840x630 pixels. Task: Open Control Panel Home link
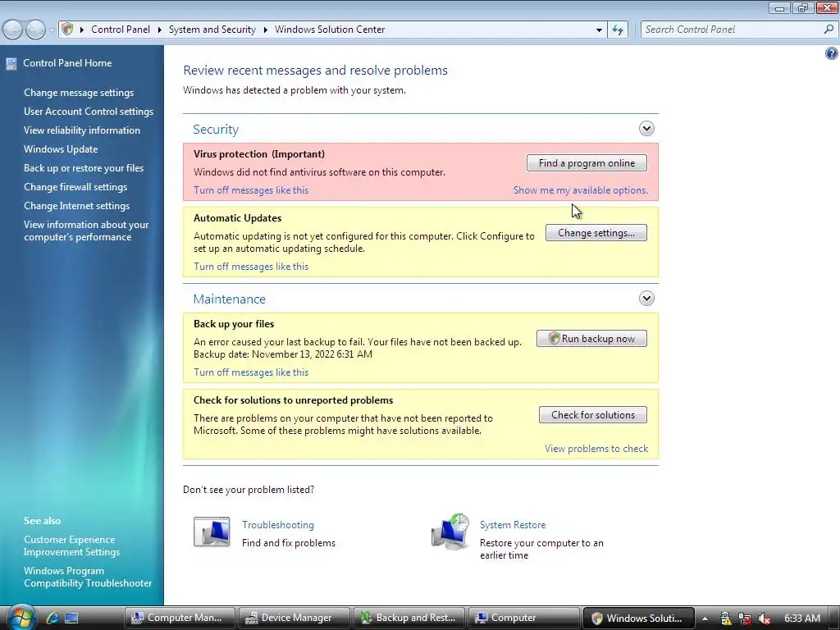click(67, 63)
